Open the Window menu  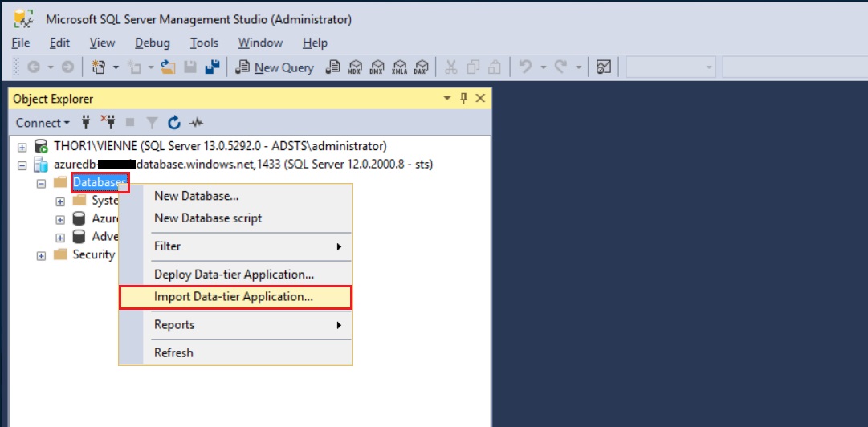260,43
